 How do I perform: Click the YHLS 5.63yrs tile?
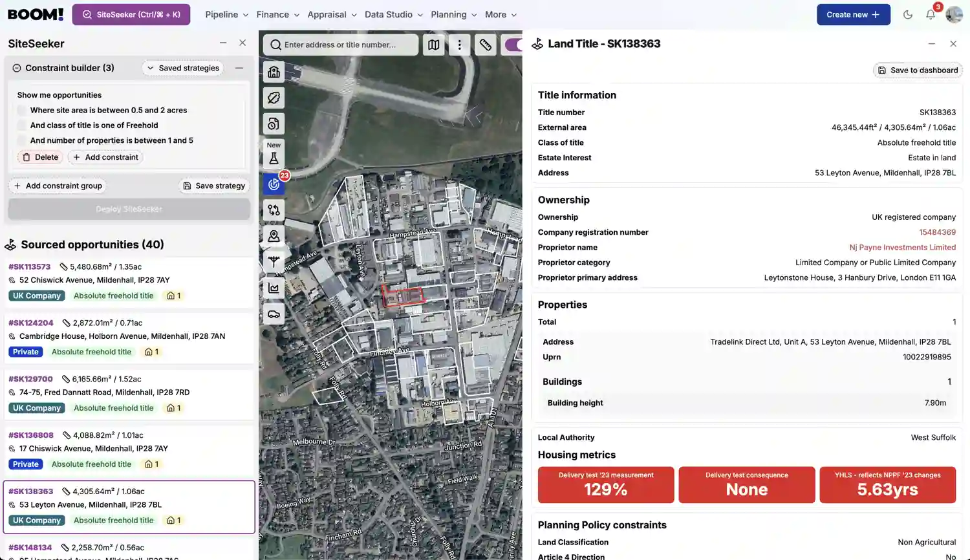[x=887, y=485]
